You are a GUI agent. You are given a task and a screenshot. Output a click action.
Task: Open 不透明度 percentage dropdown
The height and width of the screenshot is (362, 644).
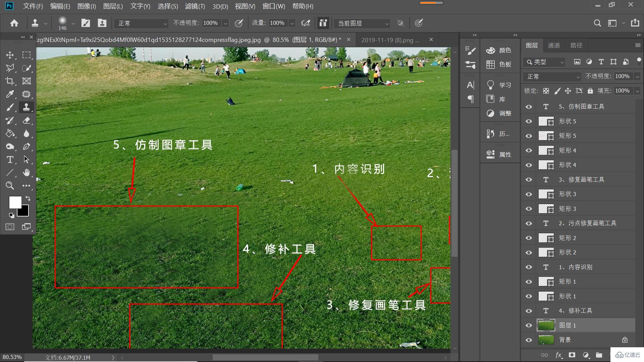(x=226, y=23)
